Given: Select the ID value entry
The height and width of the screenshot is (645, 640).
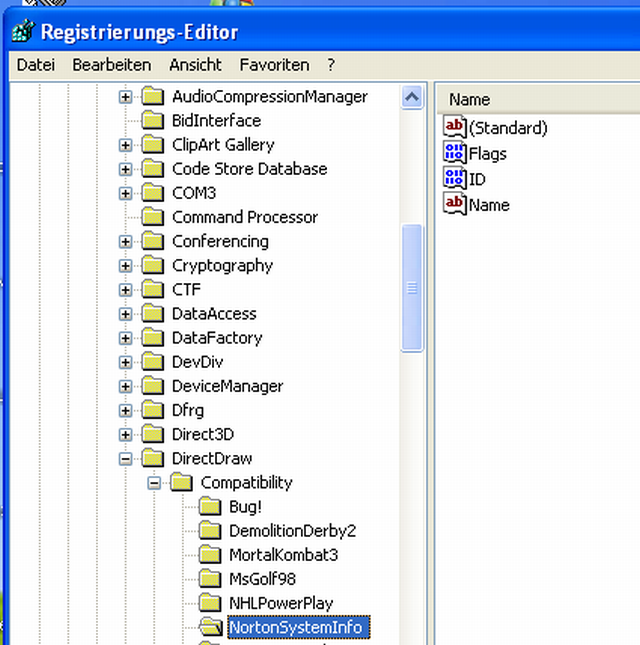Looking at the screenshot, I should point(477,179).
